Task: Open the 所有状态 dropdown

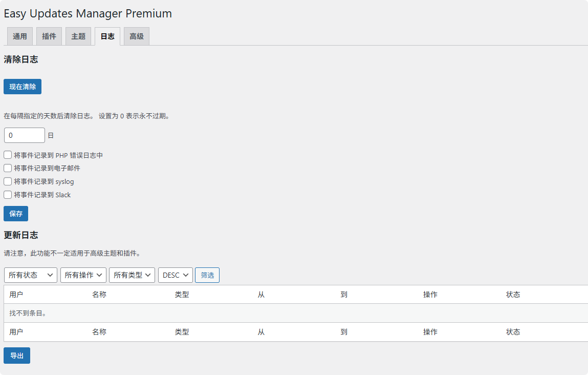Action: (30, 275)
